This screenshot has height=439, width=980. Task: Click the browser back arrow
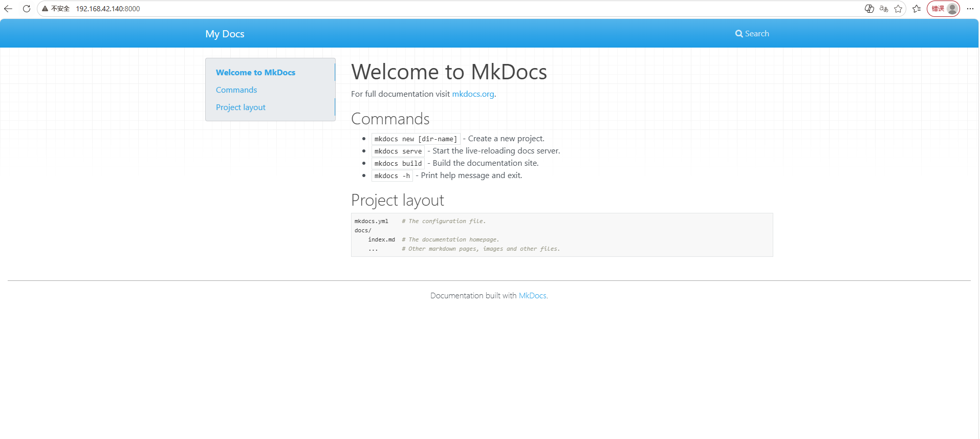click(8, 9)
